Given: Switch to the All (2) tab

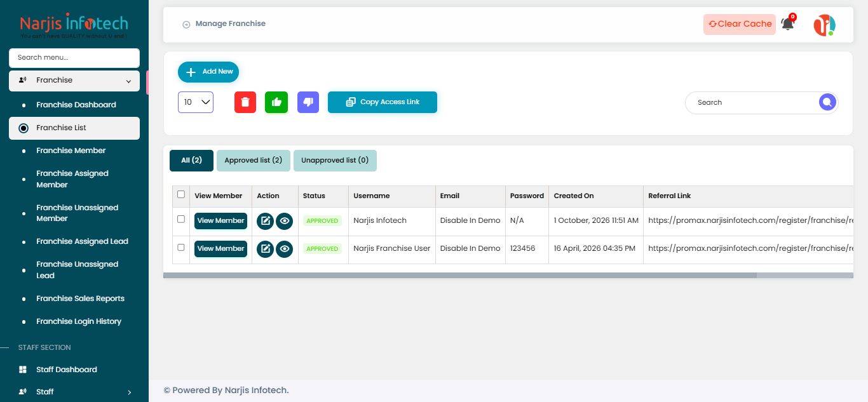Looking at the screenshot, I should click(x=191, y=161).
